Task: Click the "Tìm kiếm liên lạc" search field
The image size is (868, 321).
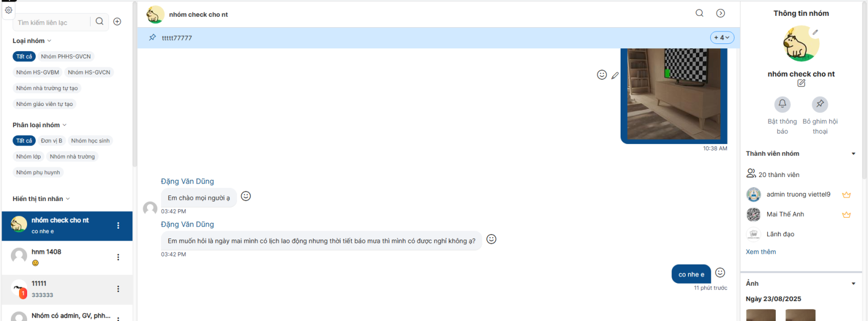Action: click(x=52, y=22)
